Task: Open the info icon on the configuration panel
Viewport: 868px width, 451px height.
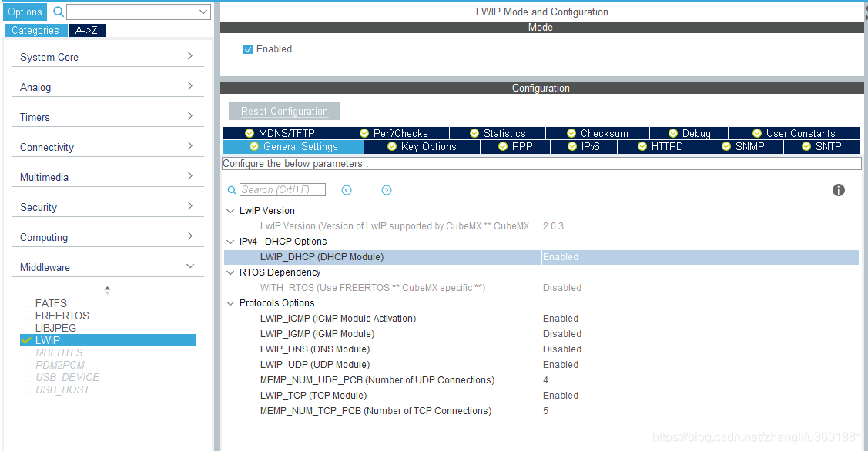Action: 839,189
